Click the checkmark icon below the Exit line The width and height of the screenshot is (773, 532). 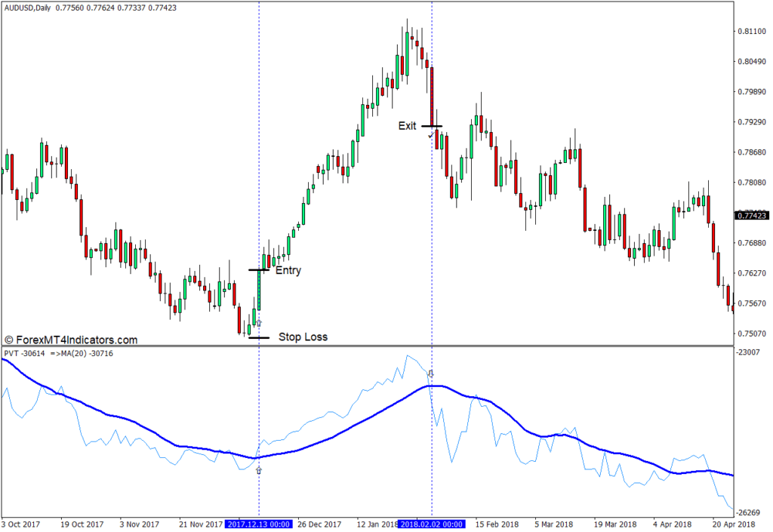[430, 135]
